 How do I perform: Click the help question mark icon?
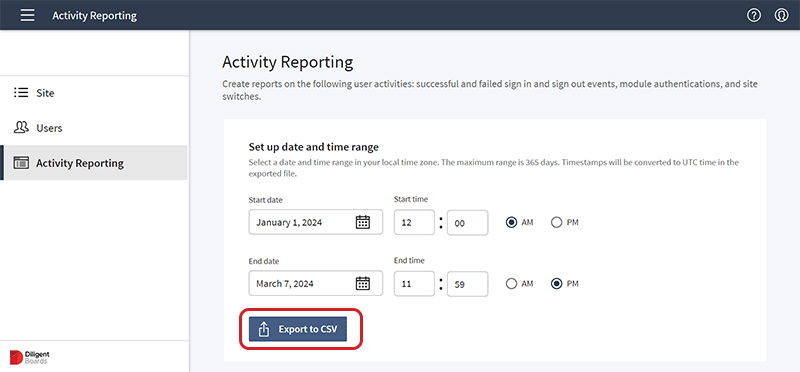tap(754, 15)
